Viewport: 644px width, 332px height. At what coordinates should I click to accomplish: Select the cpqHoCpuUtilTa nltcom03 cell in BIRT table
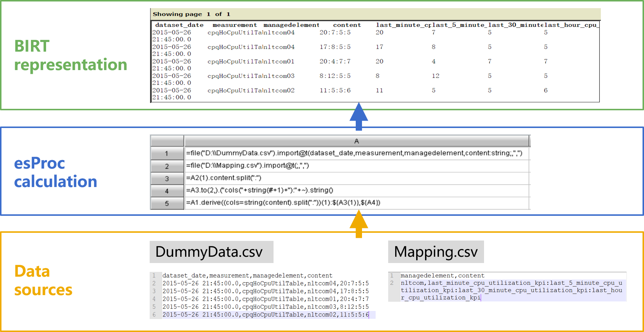251,76
